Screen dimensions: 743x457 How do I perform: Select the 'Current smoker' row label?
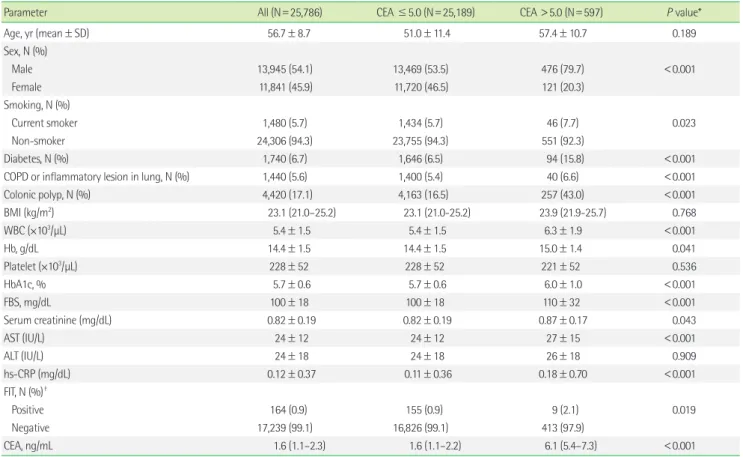point(44,123)
